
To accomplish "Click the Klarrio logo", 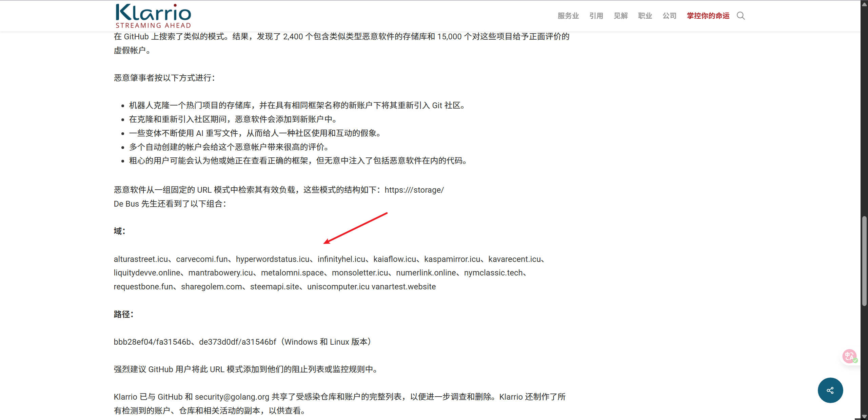I will tap(153, 16).
